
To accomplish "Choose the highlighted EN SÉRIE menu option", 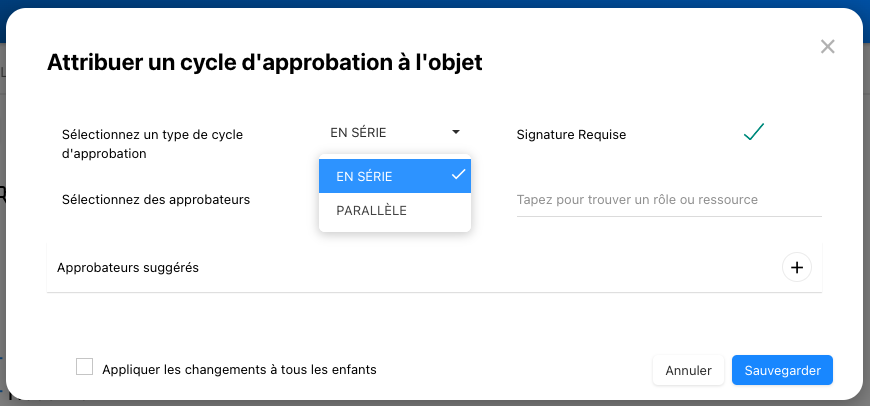I will (x=380, y=176).
